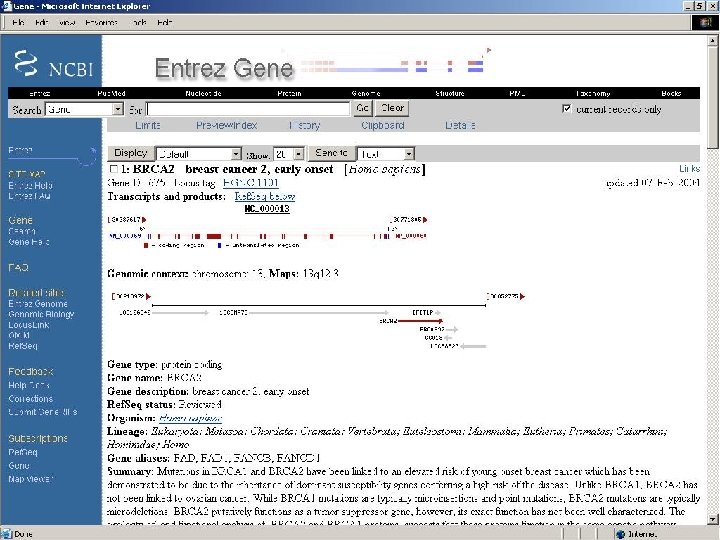
Task: Click the Go search button
Action: 362,108
